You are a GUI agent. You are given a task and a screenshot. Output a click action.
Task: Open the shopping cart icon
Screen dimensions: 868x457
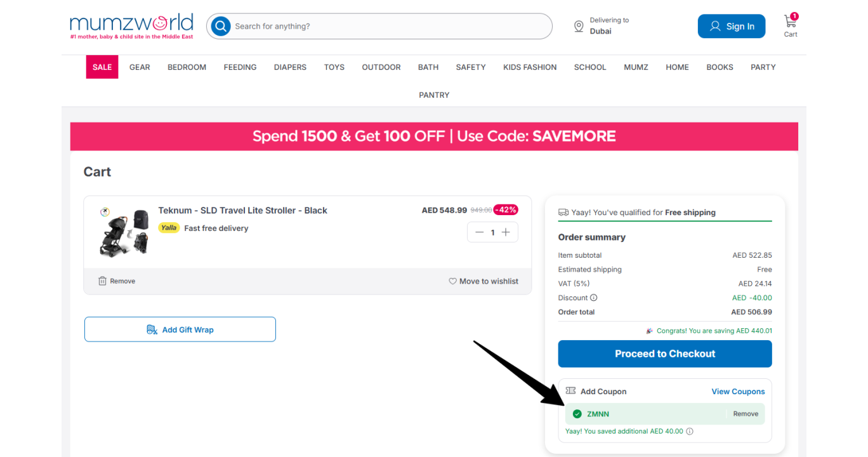coord(791,22)
